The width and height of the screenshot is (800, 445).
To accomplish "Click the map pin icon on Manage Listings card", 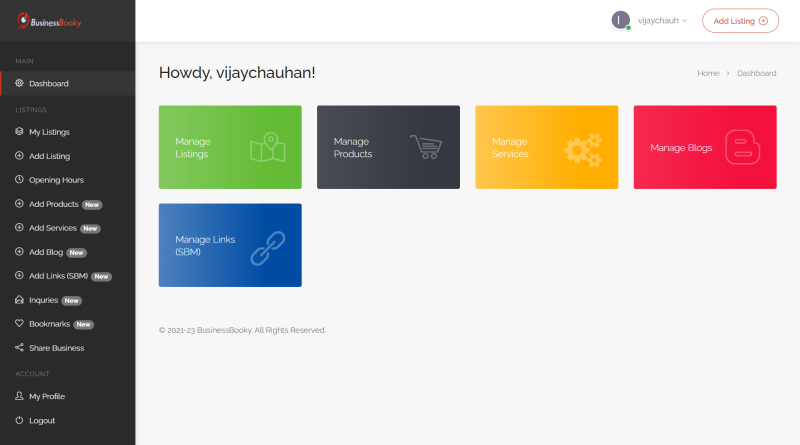I will 268,147.
